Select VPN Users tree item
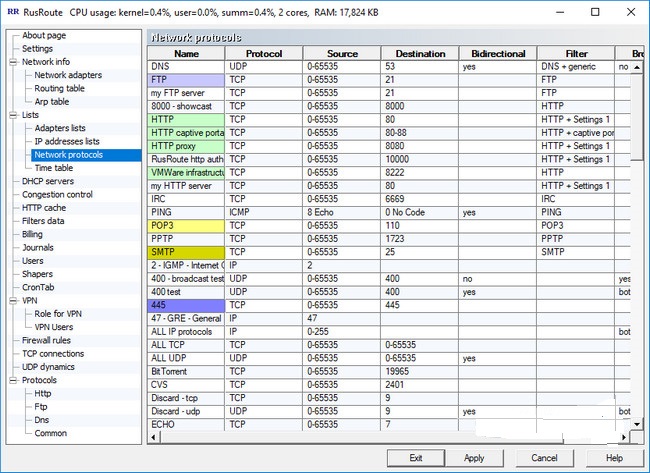 (x=53, y=327)
